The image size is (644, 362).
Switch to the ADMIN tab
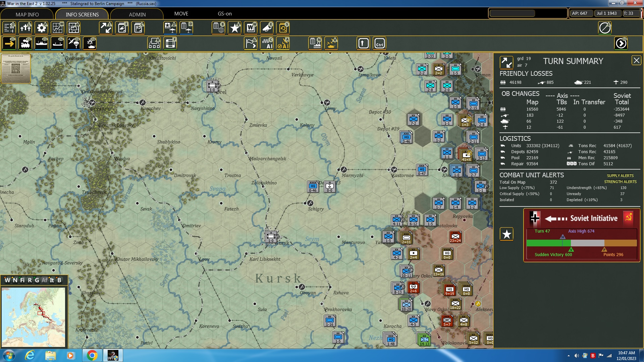138,14
